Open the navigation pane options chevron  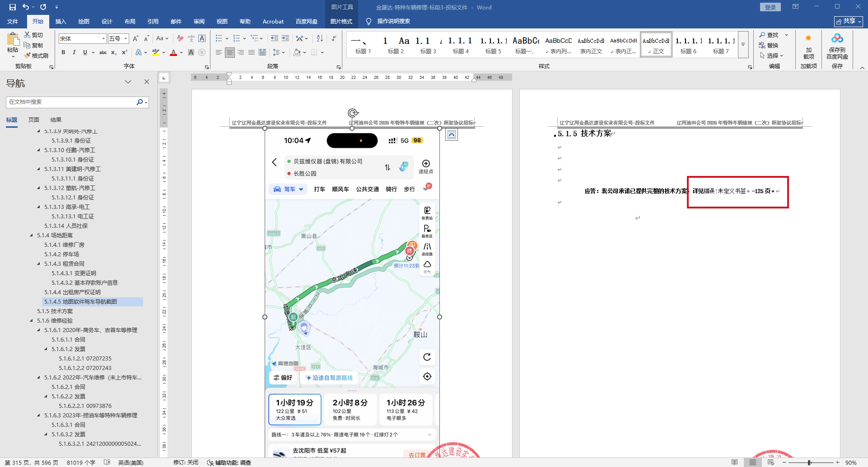(x=128, y=82)
